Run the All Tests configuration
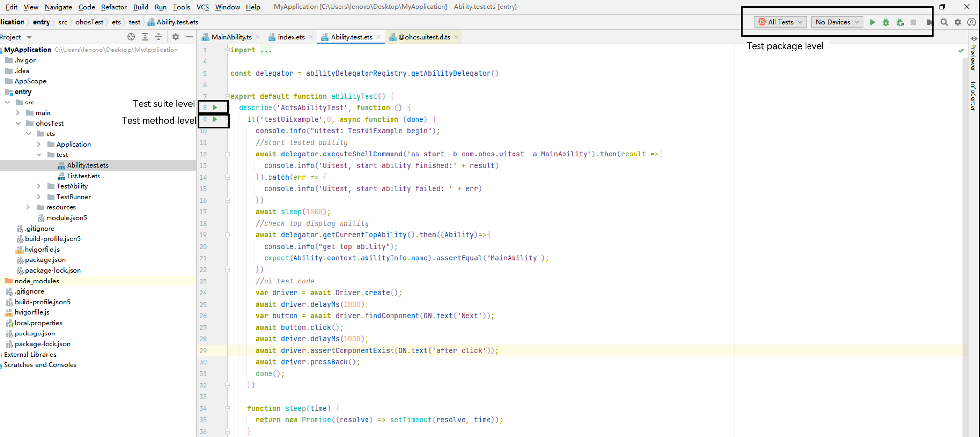This screenshot has height=437, width=980. [x=872, y=22]
